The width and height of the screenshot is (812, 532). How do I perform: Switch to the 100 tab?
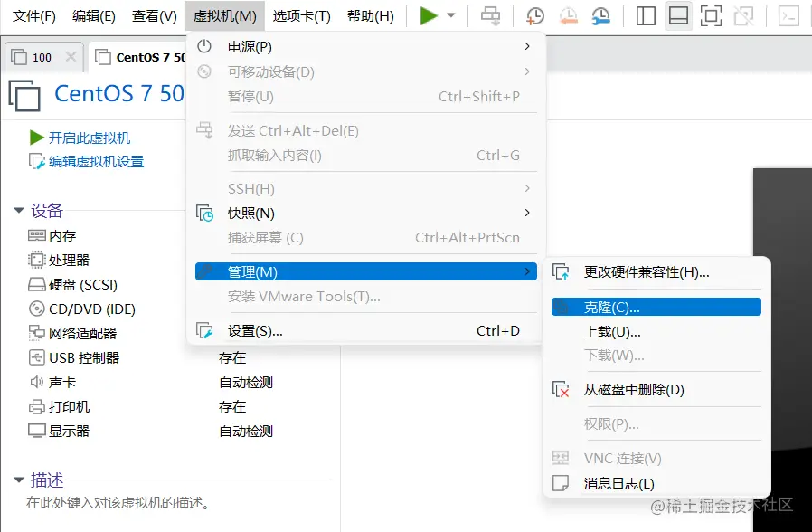point(42,58)
